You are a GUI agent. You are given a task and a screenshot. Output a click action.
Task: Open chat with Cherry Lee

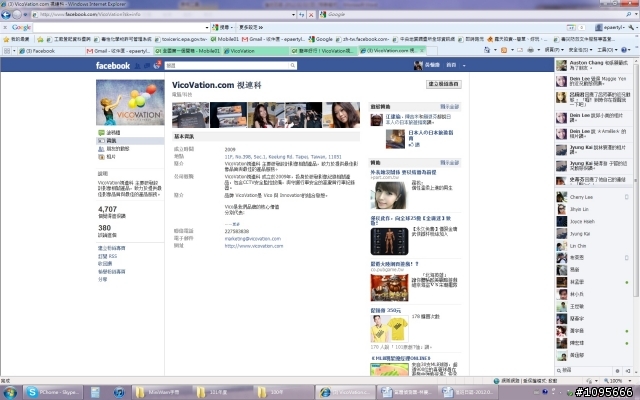593,197
